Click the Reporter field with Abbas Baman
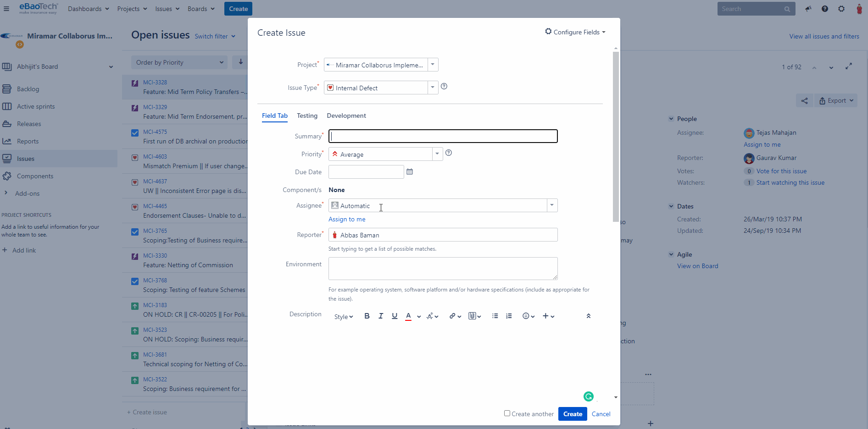The width and height of the screenshot is (868, 429). pyautogui.click(x=443, y=235)
